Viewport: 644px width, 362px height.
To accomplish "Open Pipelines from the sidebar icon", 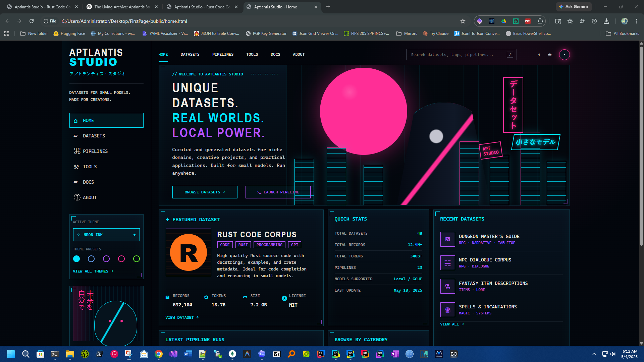I will (77, 151).
